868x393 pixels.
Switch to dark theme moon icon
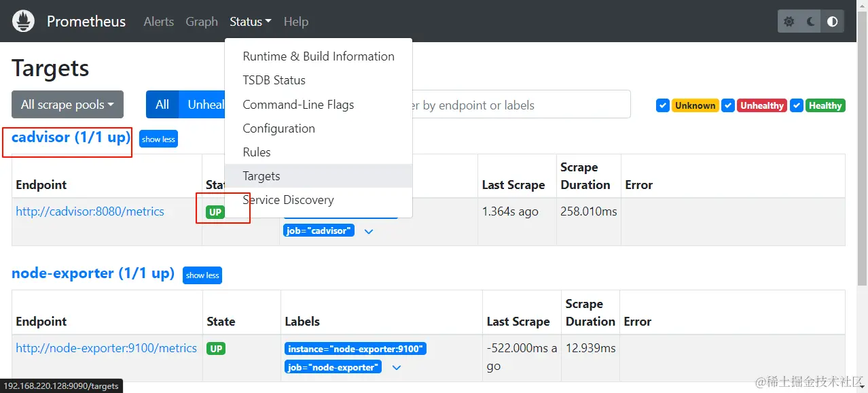811,22
